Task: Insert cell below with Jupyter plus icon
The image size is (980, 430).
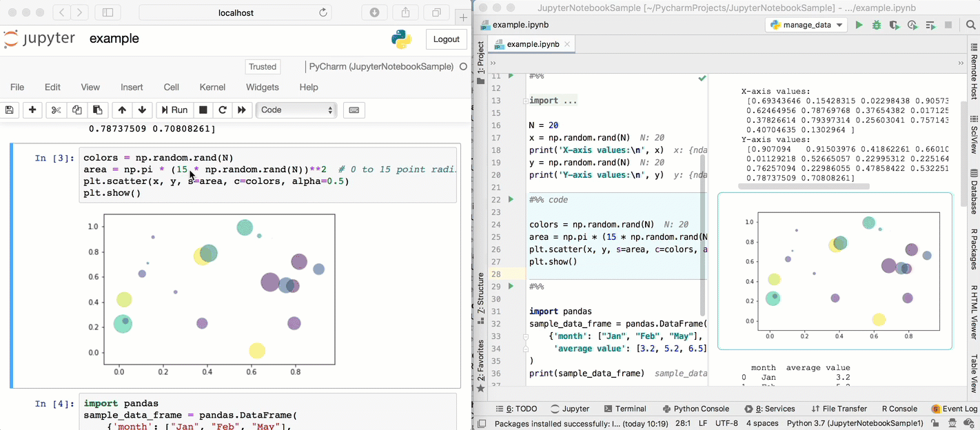Action: tap(32, 110)
